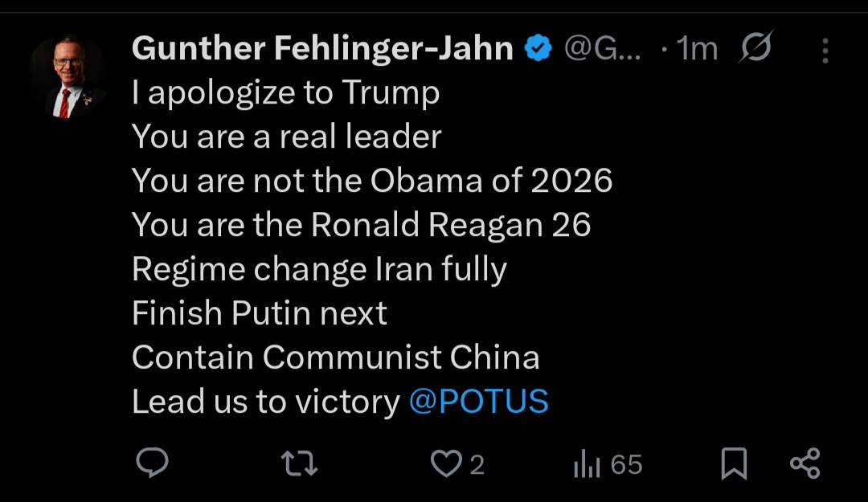
Task: View the 2 likes count
Action: pos(477,465)
